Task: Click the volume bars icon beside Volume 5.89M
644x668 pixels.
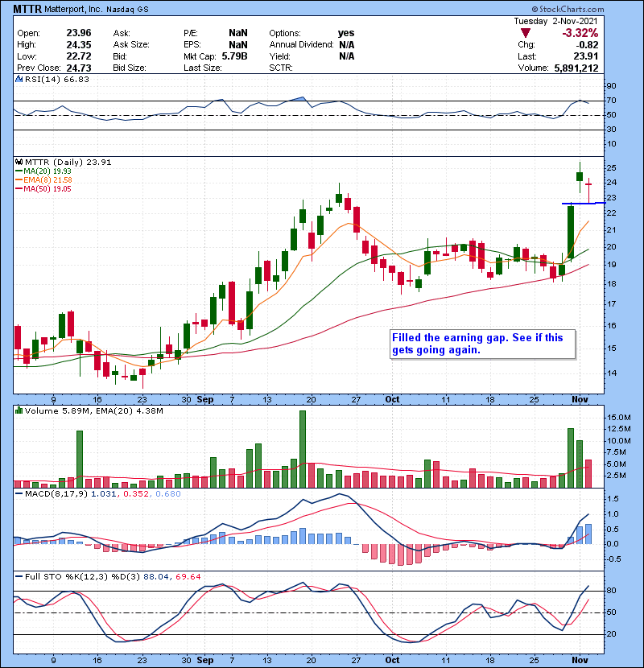Action: click(x=19, y=410)
